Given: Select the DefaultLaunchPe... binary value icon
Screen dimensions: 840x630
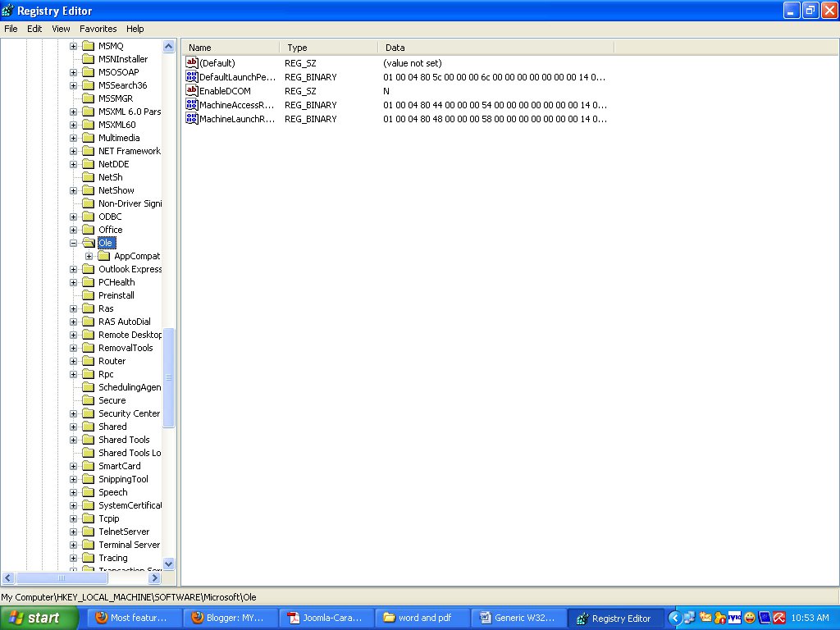Looking at the screenshot, I should 192,76.
